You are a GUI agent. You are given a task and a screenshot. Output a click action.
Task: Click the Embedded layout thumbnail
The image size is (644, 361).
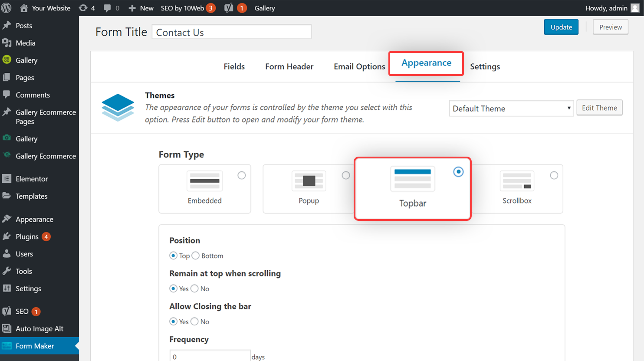pos(205,181)
